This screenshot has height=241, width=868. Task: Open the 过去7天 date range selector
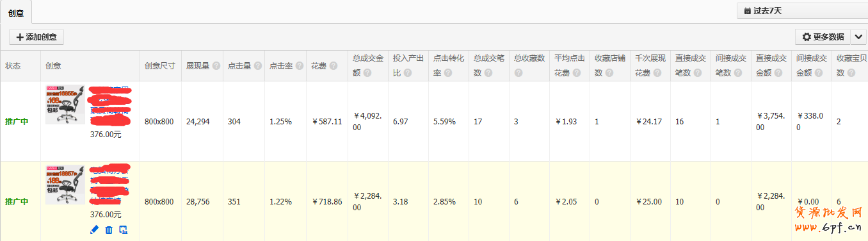802,11
